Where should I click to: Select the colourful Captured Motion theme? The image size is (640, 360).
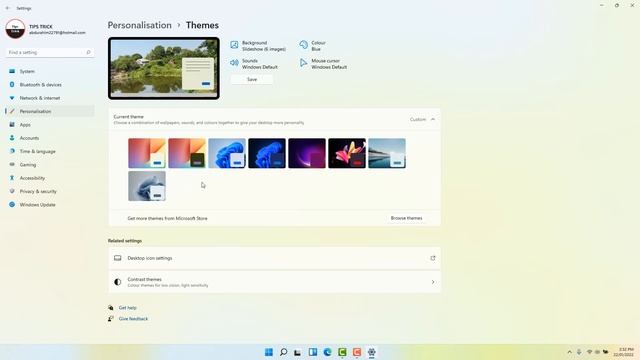coord(347,153)
